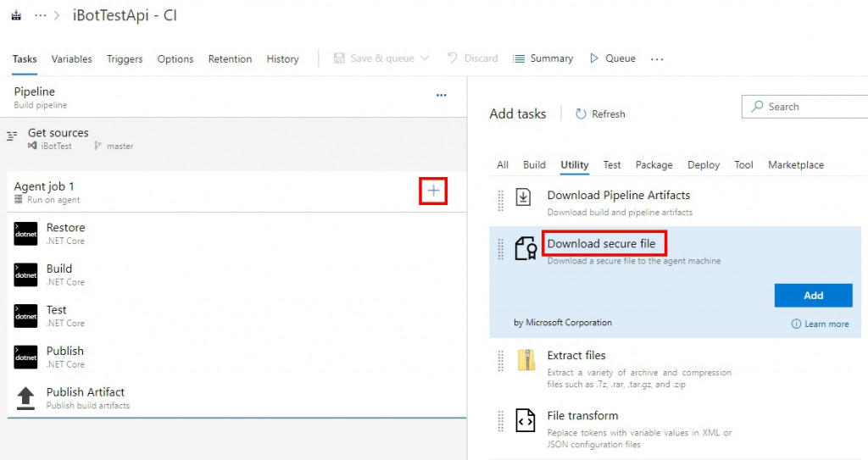Open the Retention tab
Screen dimensions: 868x460
(230, 58)
